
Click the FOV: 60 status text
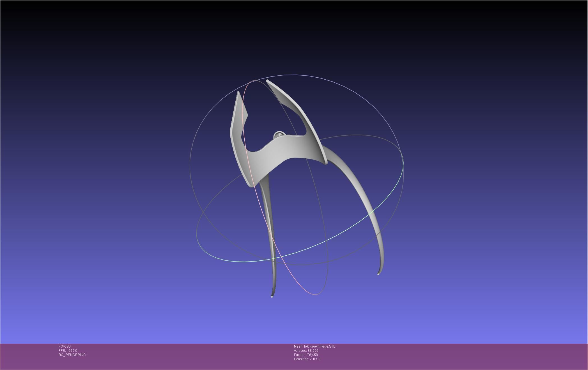point(65,346)
